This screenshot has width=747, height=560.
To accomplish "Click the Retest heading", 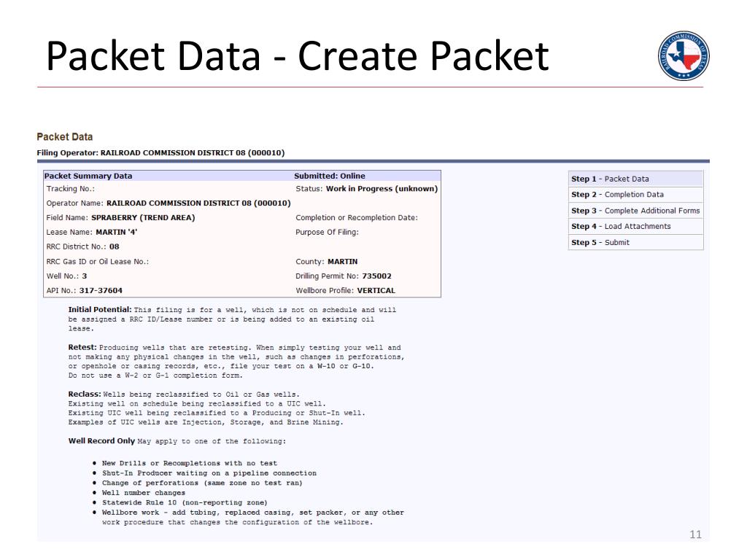I will click(82, 347).
